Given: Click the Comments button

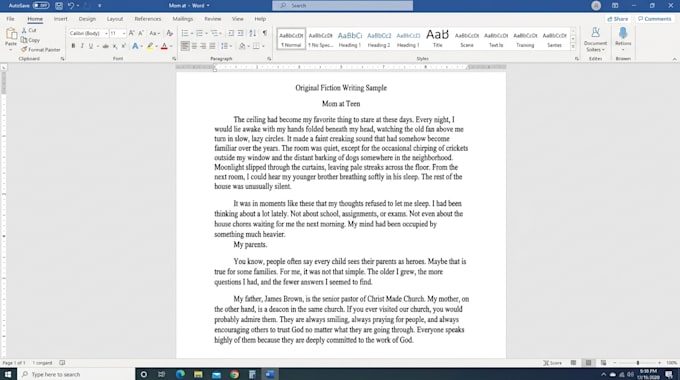Looking at the screenshot, I should [x=654, y=19].
